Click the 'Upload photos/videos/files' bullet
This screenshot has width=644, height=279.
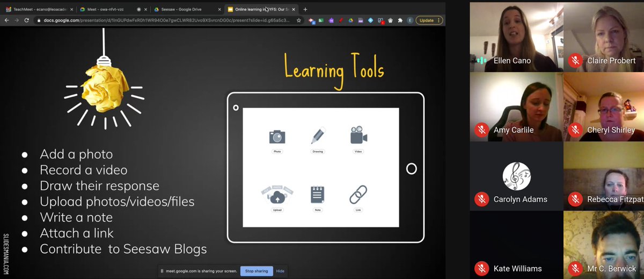pyautogui.click(x=117, y=202)
